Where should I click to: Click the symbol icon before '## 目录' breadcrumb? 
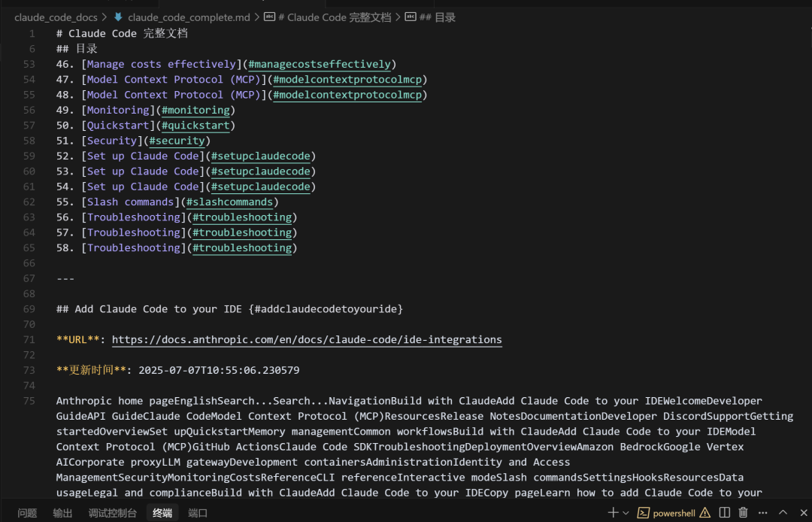click(x=411, y=17)
